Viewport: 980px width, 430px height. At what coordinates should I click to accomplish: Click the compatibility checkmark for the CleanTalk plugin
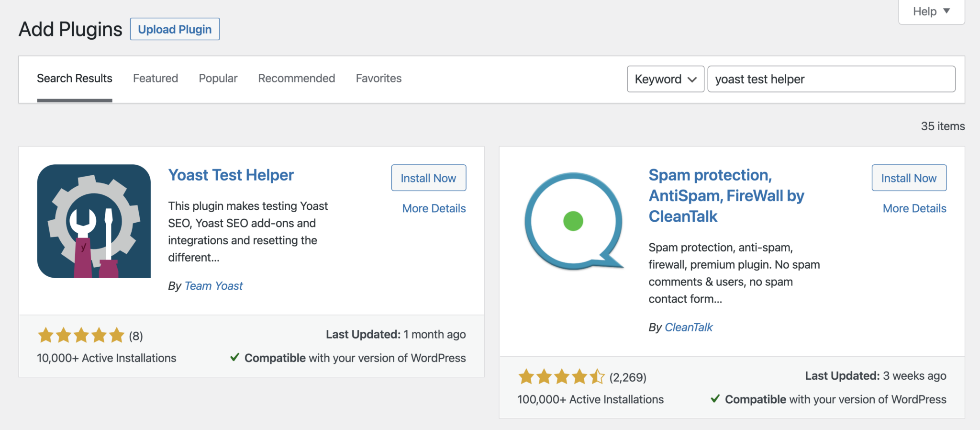[x=716, y=399]
